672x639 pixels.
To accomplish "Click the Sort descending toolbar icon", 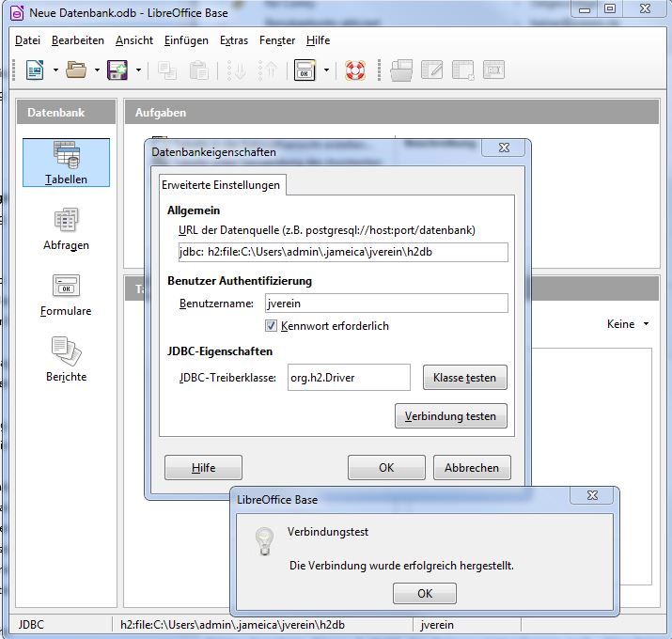I will click(x=268, y=70).
